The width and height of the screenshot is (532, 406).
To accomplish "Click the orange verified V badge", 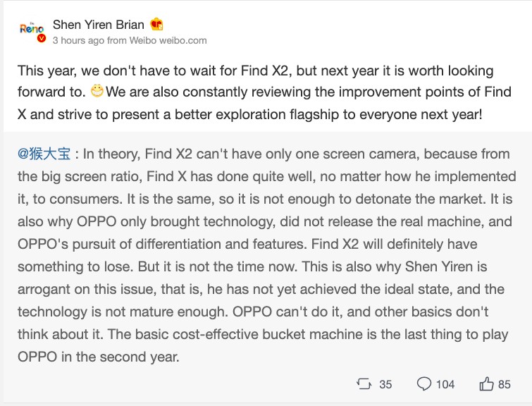I will (42, 39).
